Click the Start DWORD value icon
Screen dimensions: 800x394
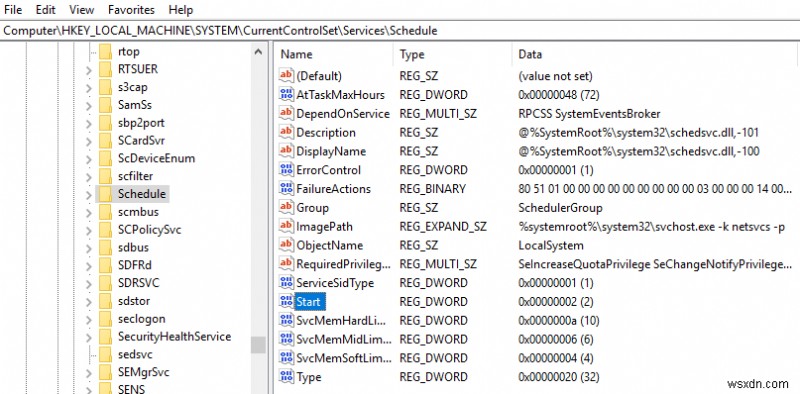(286, 302)
